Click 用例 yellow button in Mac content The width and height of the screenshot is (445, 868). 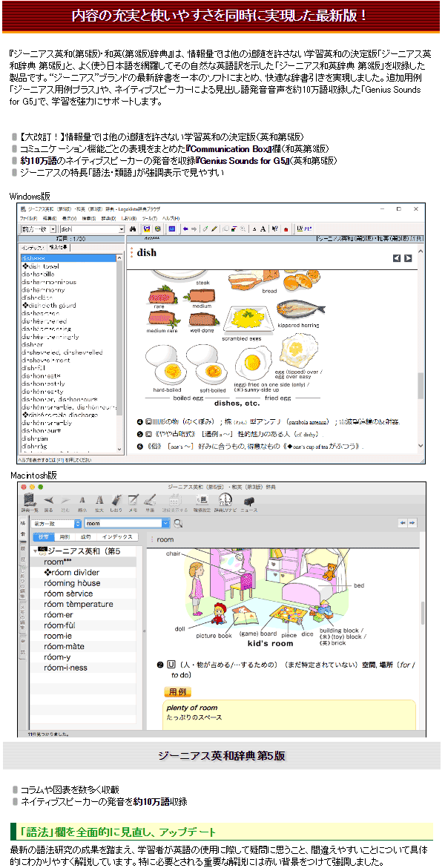pos(178,692)
